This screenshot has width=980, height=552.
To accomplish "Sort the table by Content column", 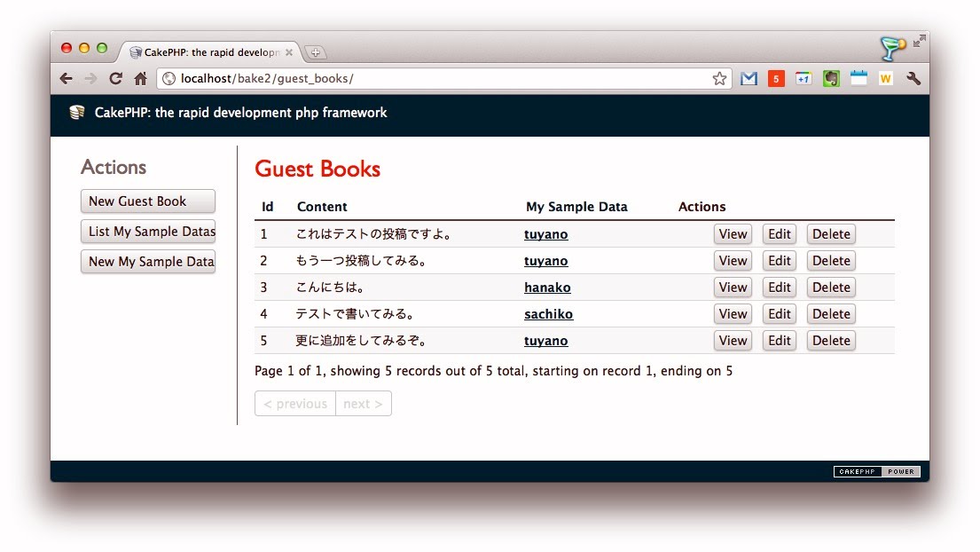I will (x=322, y=207).
